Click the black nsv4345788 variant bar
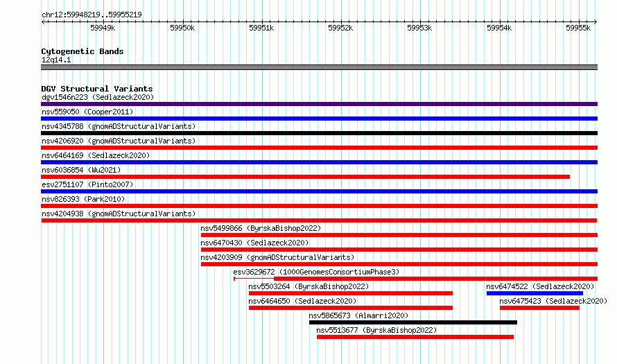This screenshot has height=364, width=617. pyautogui.click(x=319, y=133)
